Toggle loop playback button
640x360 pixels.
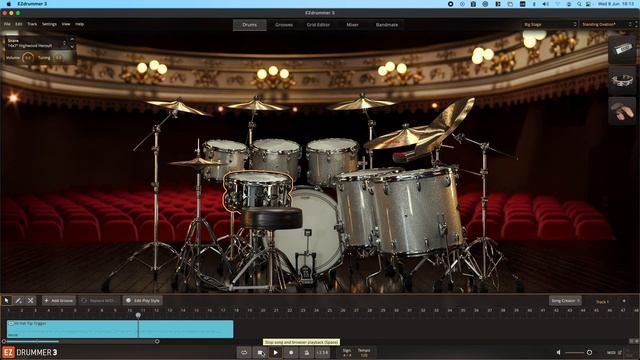pyautogui.click(x=244, y=352)
